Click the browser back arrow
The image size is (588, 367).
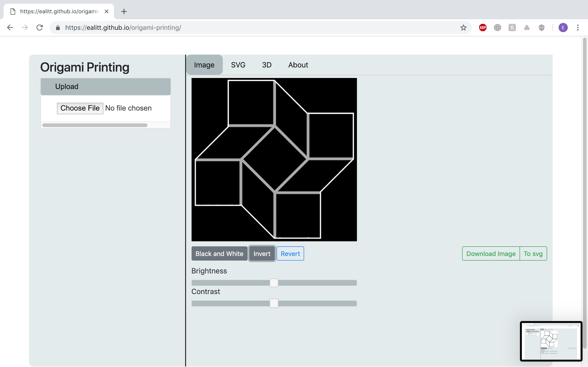pos(10,28)
